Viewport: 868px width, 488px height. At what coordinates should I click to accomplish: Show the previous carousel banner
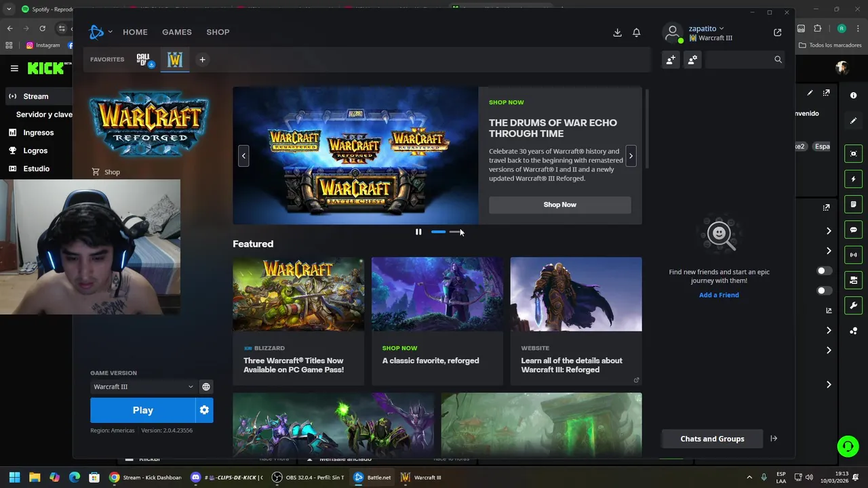(x=243, y=156)
